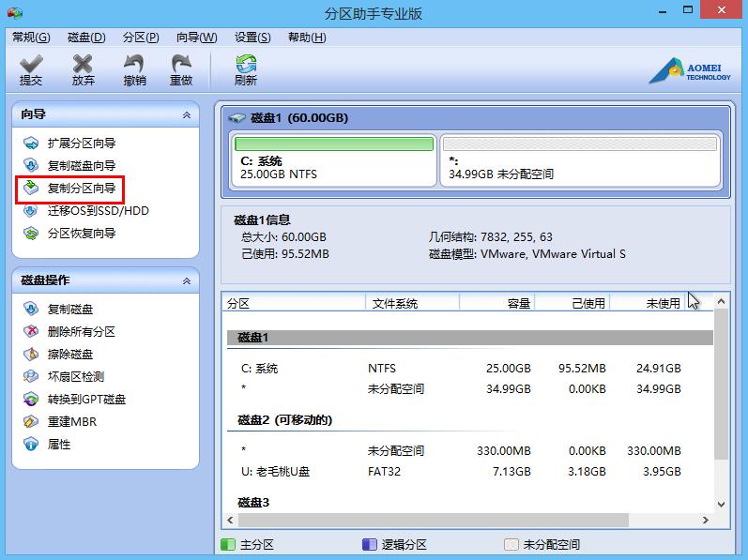This screenshot has width=748, height=560.
Task: Select 删除所有分区 operation
Action: pos(82,331)
